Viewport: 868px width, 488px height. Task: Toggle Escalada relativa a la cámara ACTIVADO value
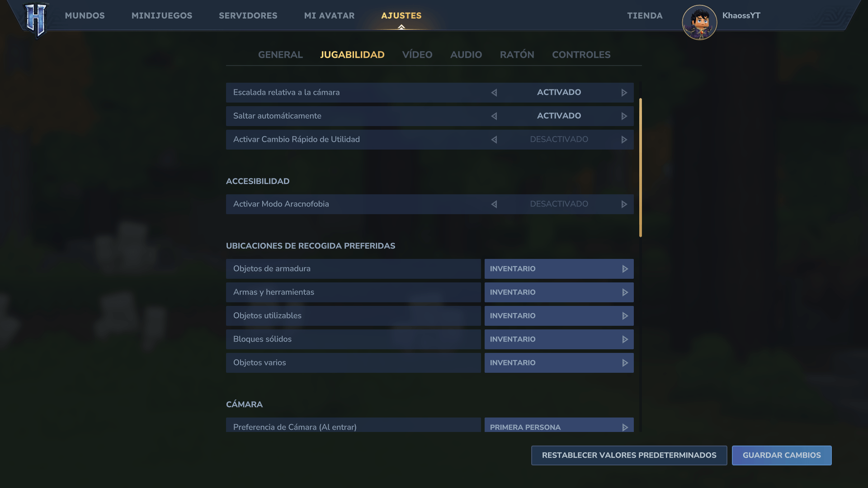pyautogui.click(x=559, y=93)
